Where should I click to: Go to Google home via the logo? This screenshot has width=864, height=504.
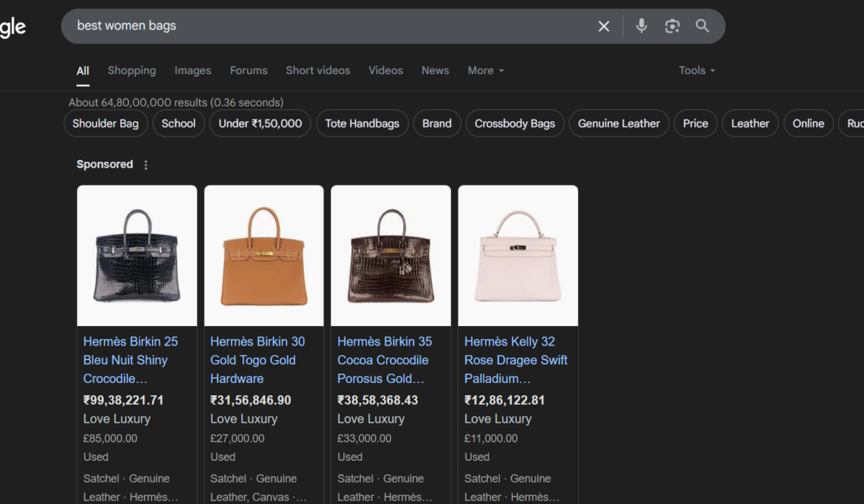pyautogui.click(x=12, y=27)
